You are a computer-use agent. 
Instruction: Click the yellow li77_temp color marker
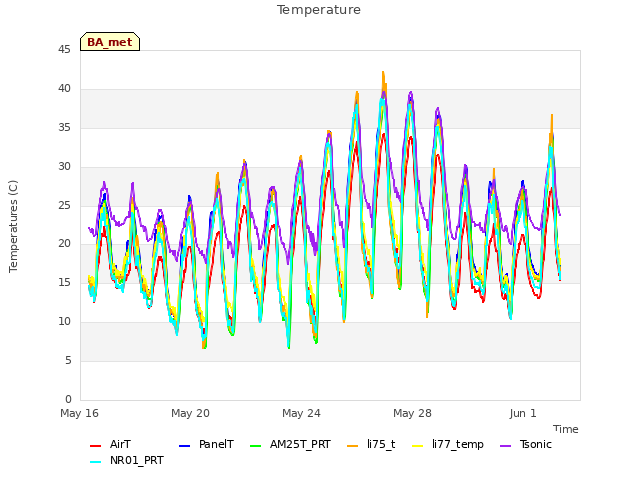click(418, 446)
